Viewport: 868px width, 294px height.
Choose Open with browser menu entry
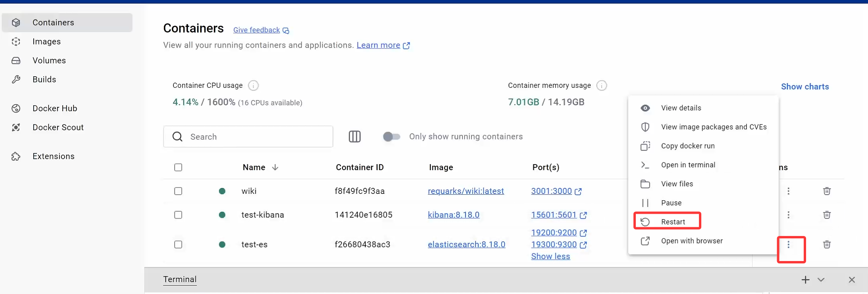coord(703,241)
